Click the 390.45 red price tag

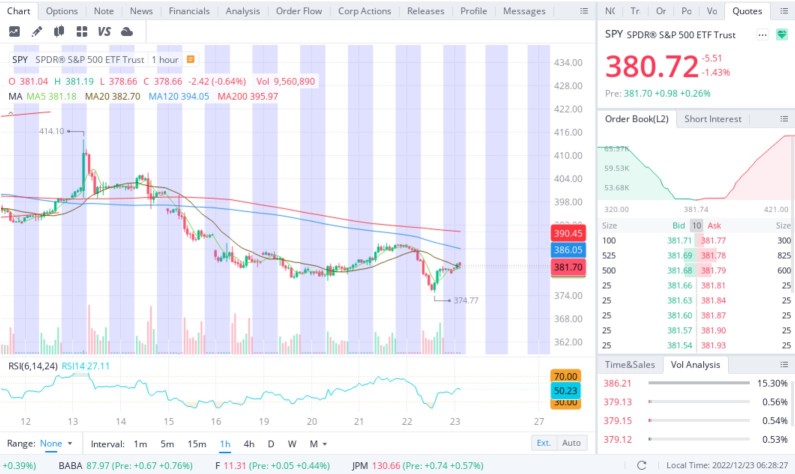tap(568, 233)
